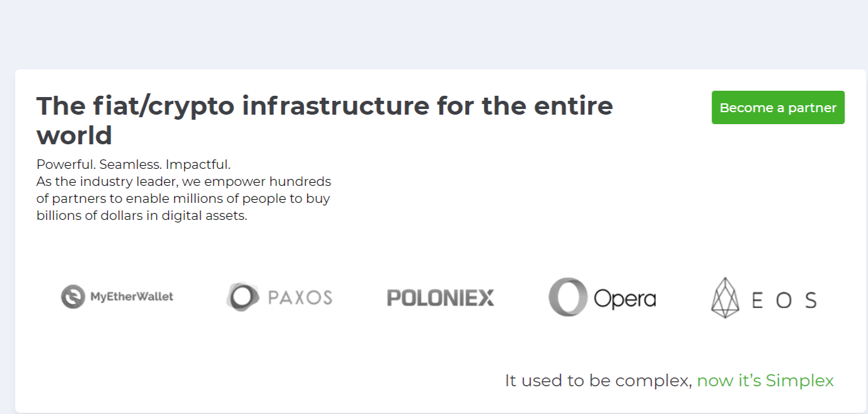Screen dimensions: 868x414
Task: Click the Paxos ring logo icon
Action: pos(243,297)
